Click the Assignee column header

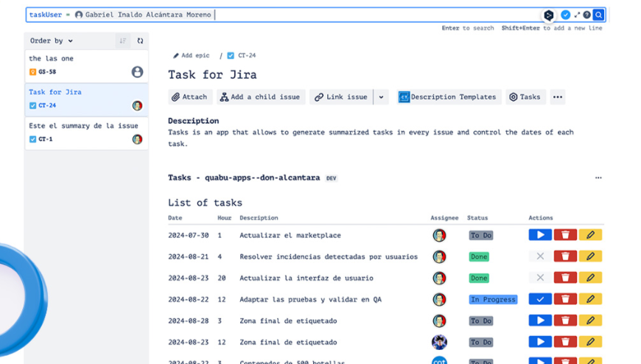point(444,218)
